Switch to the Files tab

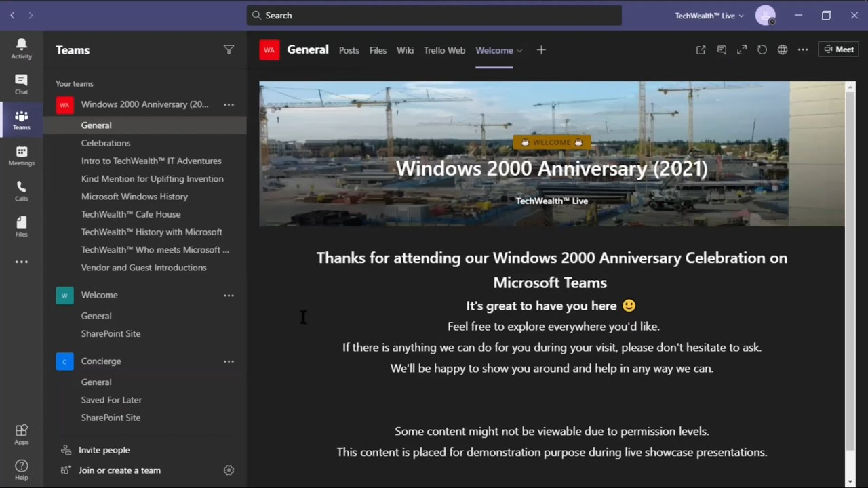[x=378, y=50]
